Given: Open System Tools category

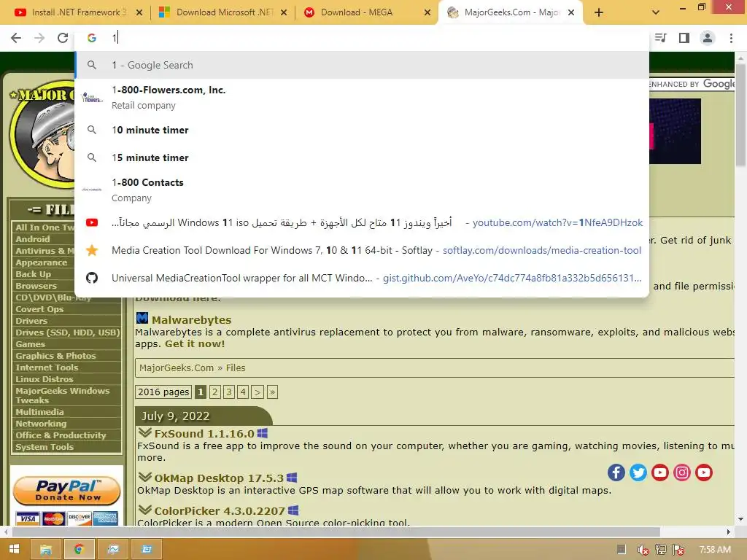Looking at the screenshot, I should [x=44, y=447].
